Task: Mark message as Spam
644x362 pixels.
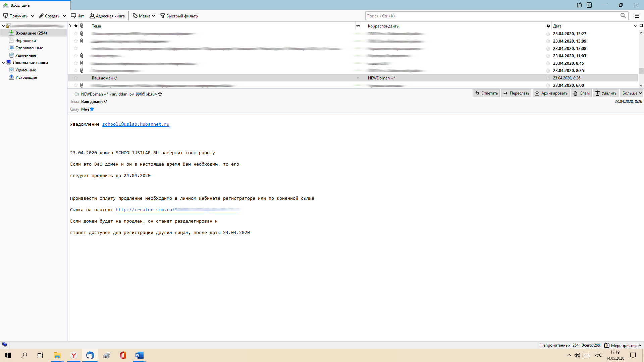Action: (x=581, y=93)
